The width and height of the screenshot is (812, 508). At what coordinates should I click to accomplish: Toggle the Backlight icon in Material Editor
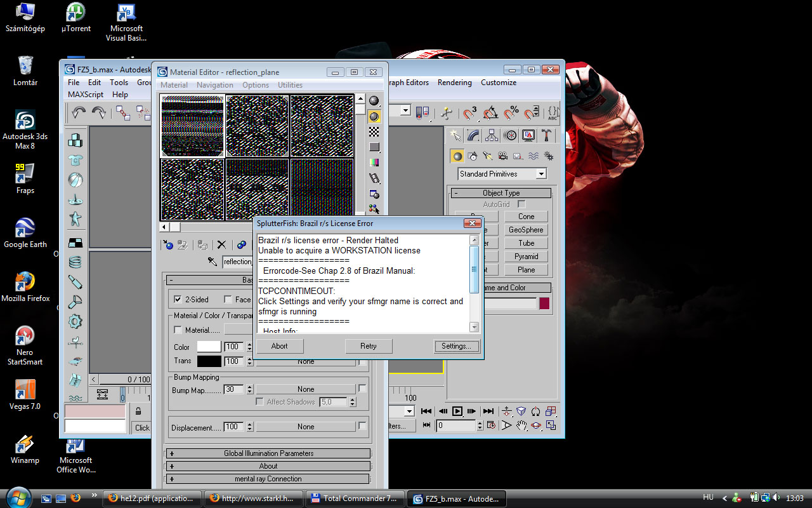(x=374, y=116)
